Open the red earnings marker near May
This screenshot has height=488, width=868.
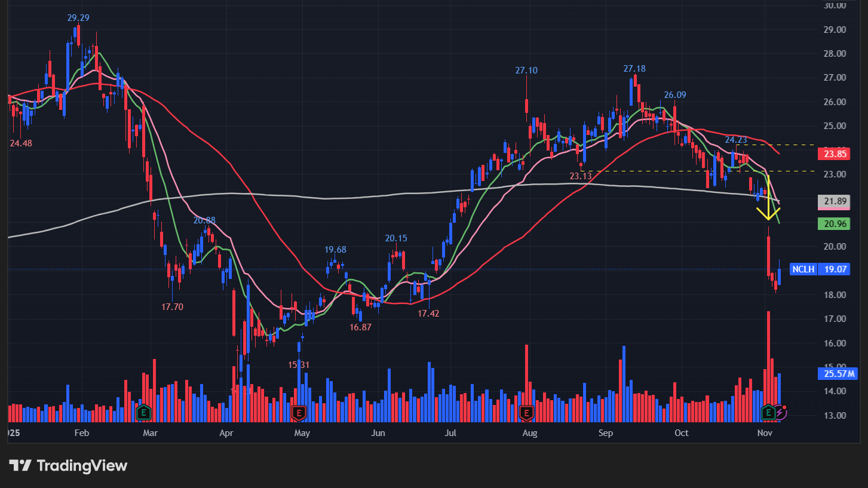(x=299, y=412)
